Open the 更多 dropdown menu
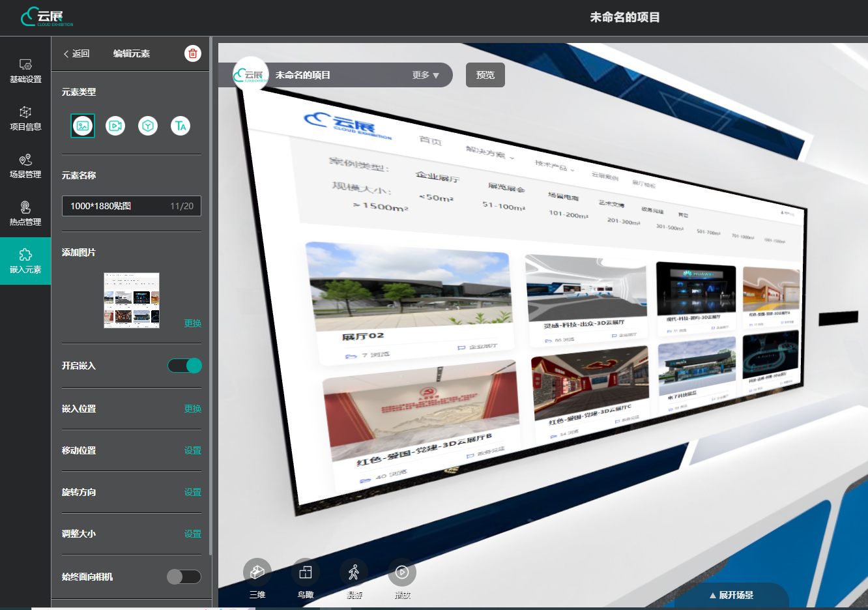The height and width of the screenshot is (610, 868). 426,75
